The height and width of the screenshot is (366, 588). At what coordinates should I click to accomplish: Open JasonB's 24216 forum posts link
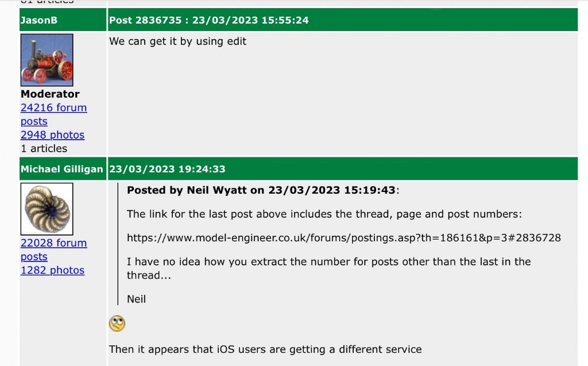pyautogui.click(x=53, y=114)
